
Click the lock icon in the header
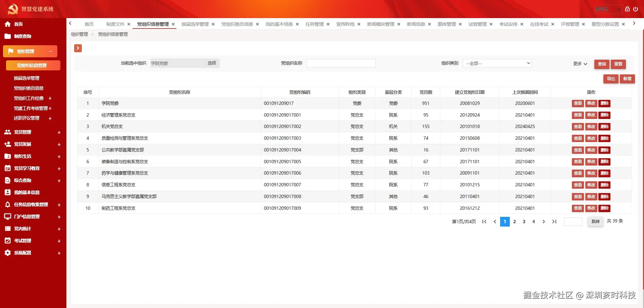[x=627, y=9]
